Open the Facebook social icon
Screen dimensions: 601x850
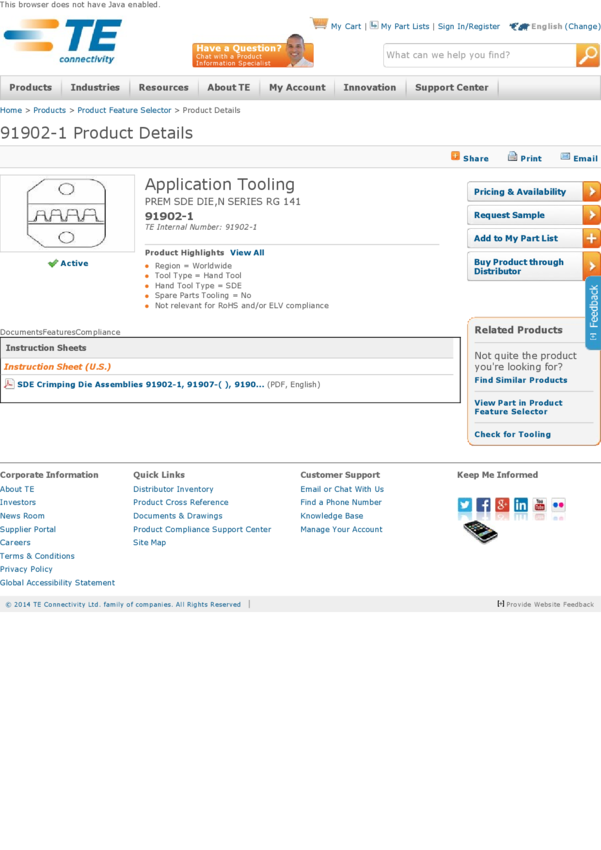[x=484, y=505]
